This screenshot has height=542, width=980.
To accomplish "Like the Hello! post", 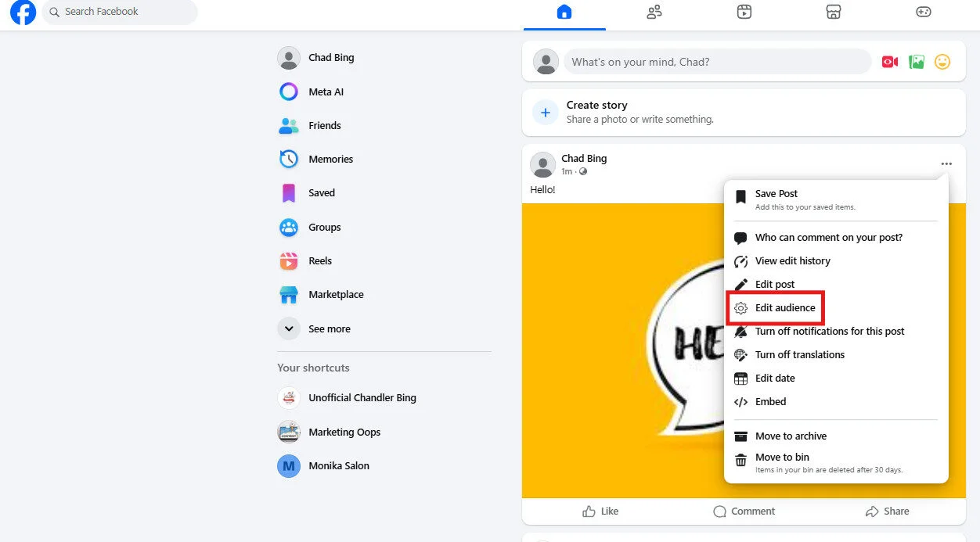I will pos(600,511).
